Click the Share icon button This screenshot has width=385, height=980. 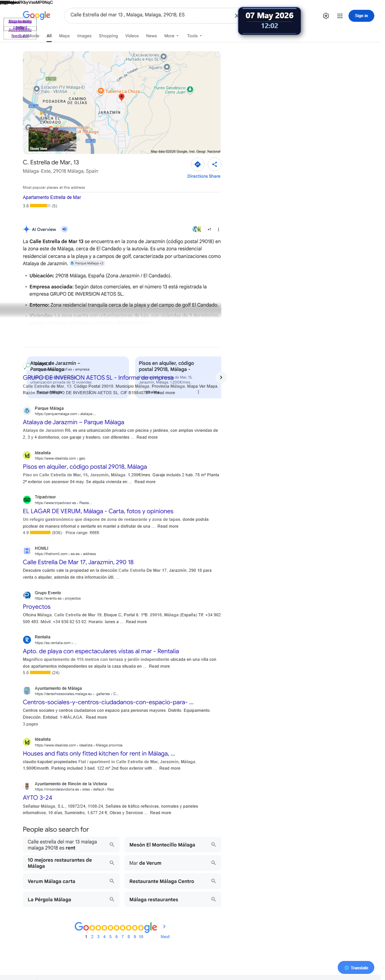[x=215, y=164]
